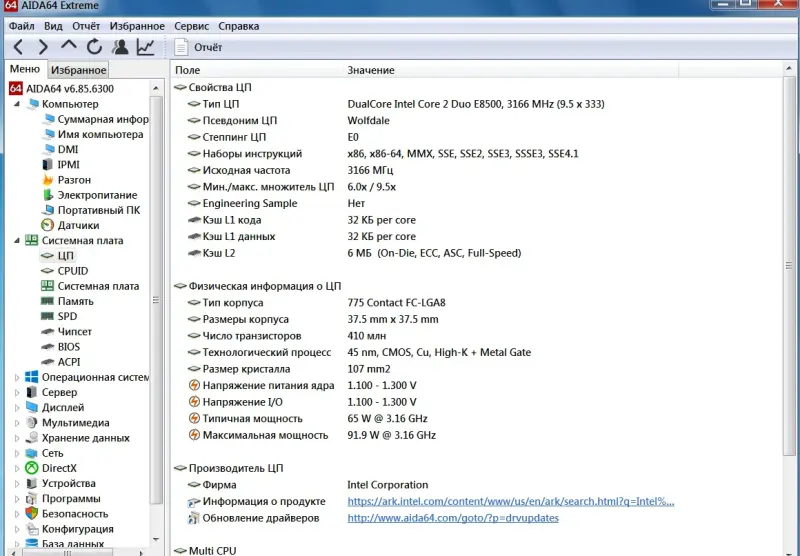
Task: Expand the Сеть tree node
Action: (x=17, y=453)
